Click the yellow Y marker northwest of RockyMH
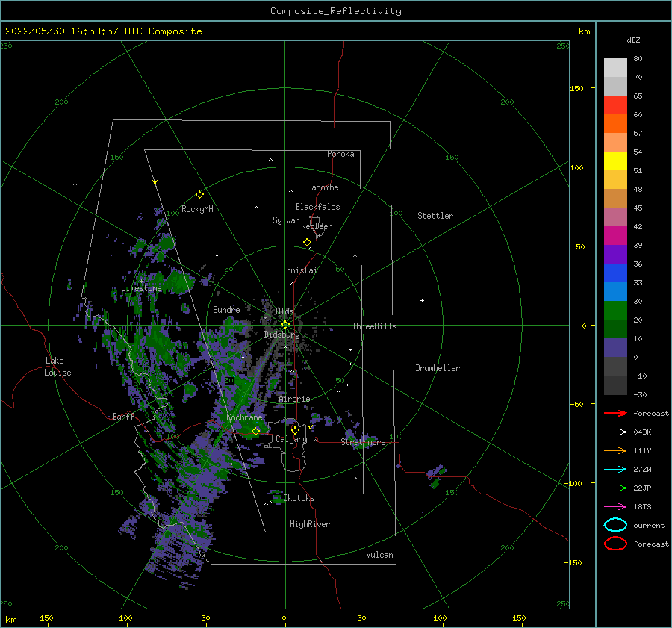 click(155, 182)
